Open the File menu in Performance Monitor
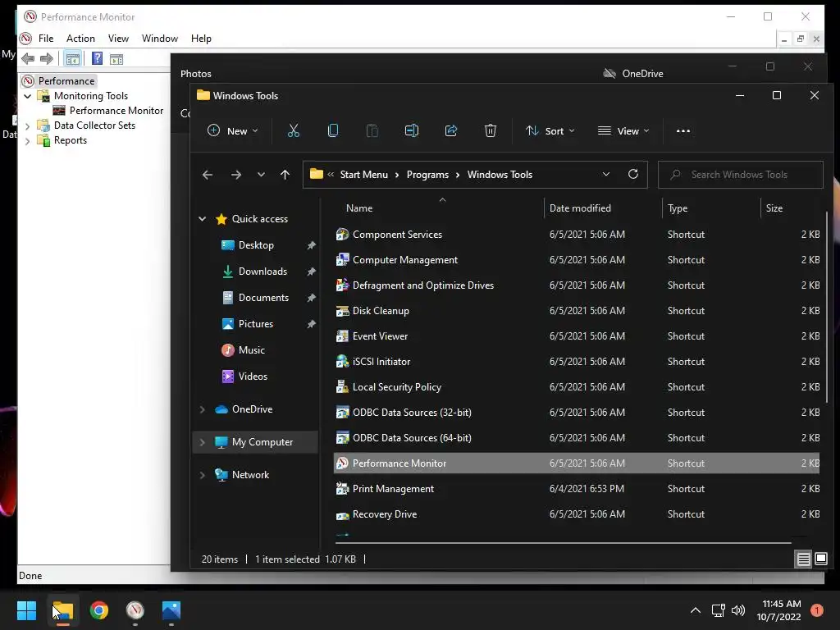This screenshot has height=630, width=840. click(x=46, y=39)
